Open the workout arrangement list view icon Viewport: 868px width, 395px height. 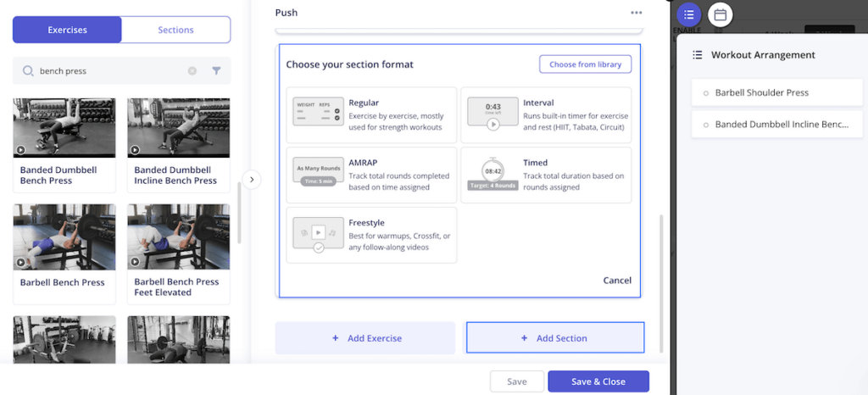pos(688,14)
